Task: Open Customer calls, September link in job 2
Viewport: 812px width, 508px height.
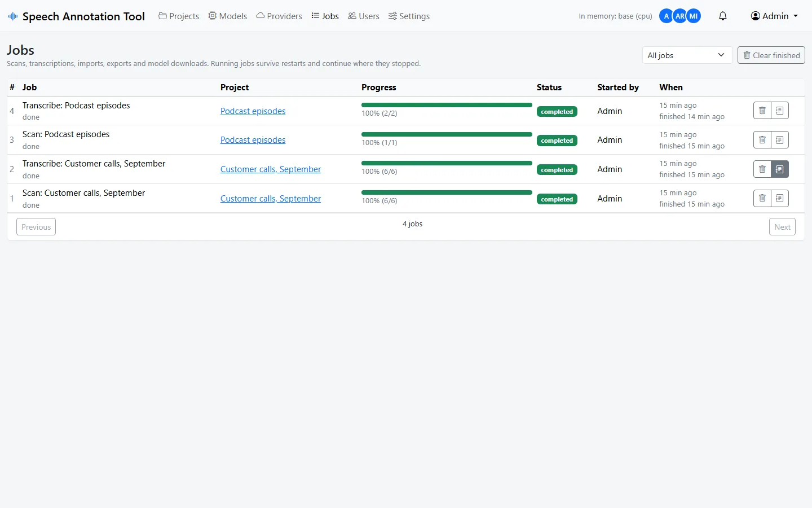Action: click(x=271, y=169)
